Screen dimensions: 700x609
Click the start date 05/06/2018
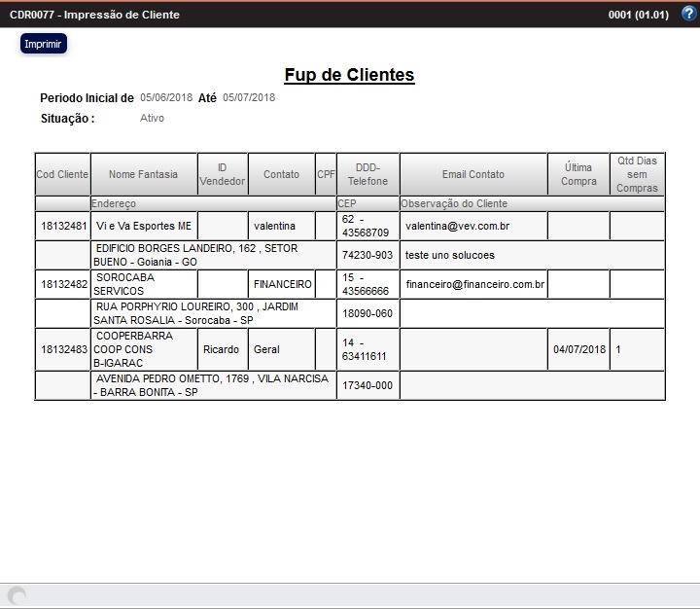click(166, 97)
